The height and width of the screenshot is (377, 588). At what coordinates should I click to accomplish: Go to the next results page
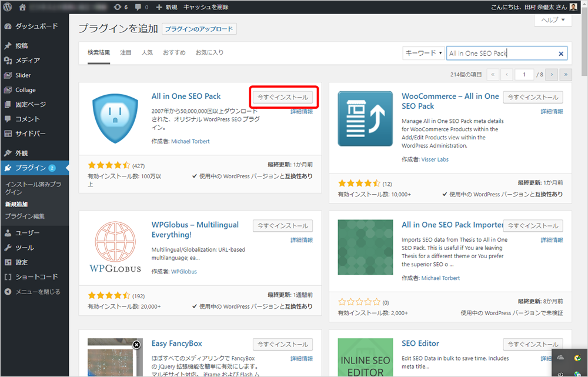coord(552,75)
